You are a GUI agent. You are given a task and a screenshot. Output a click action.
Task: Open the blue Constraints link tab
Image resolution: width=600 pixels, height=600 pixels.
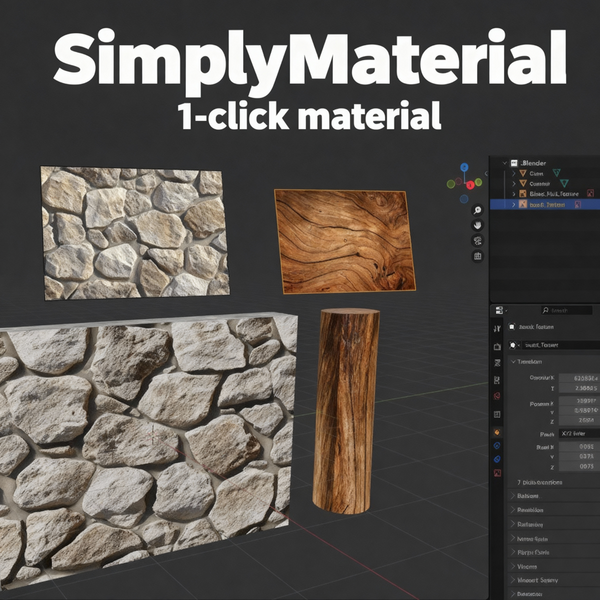click(x=497, y=459)
